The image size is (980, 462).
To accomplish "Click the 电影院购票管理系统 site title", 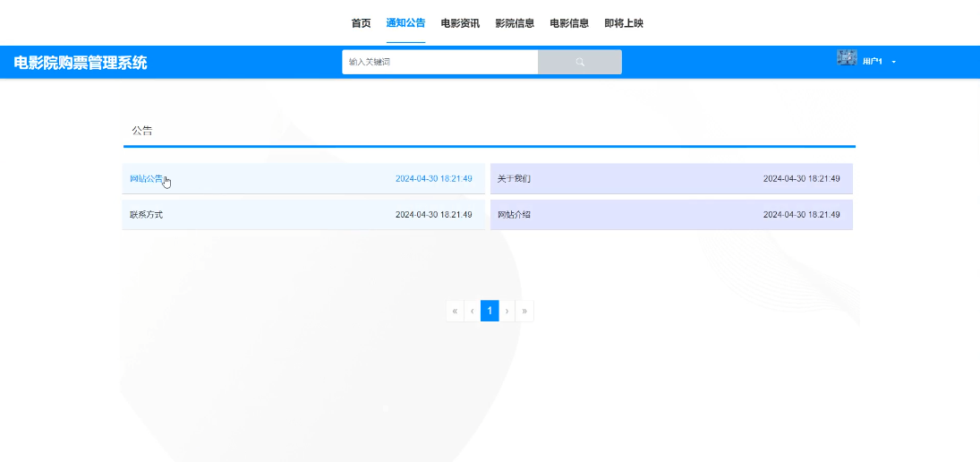I will pos(81,63).
